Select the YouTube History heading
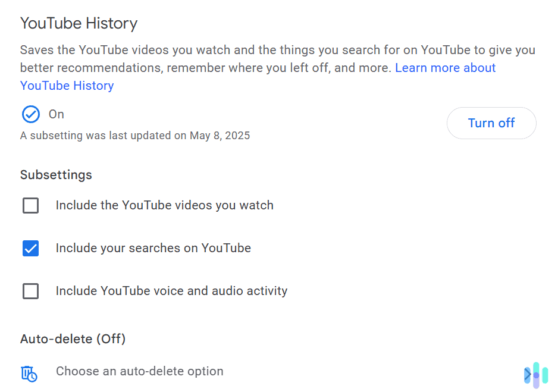 tap(79, 23)
